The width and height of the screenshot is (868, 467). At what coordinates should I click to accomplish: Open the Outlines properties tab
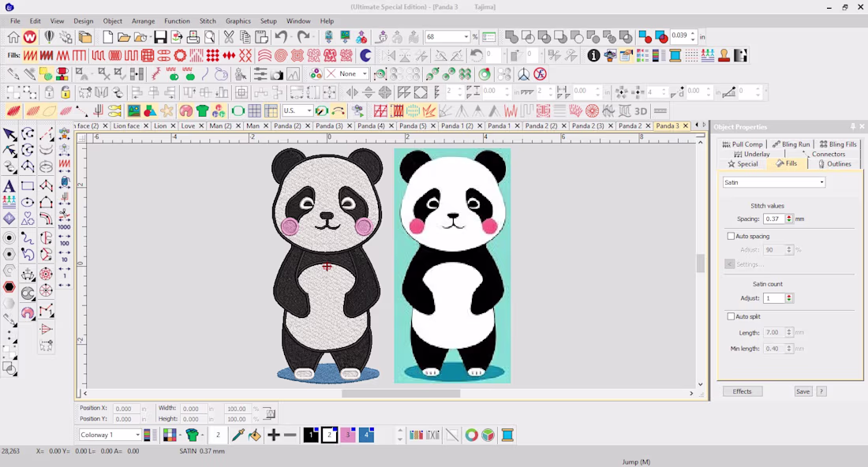834,164
